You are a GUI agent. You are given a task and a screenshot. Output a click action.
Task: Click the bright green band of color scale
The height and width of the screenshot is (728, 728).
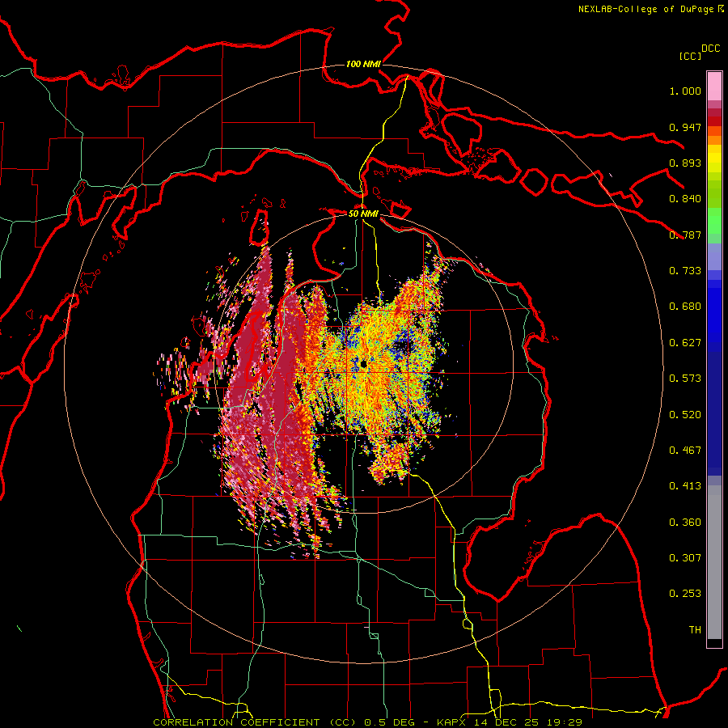pos(714,220)
